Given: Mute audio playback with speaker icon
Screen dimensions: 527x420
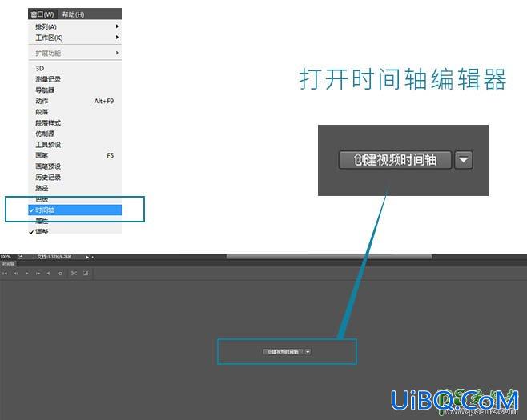Looking at the screenshot, I should tap(48, 274).
